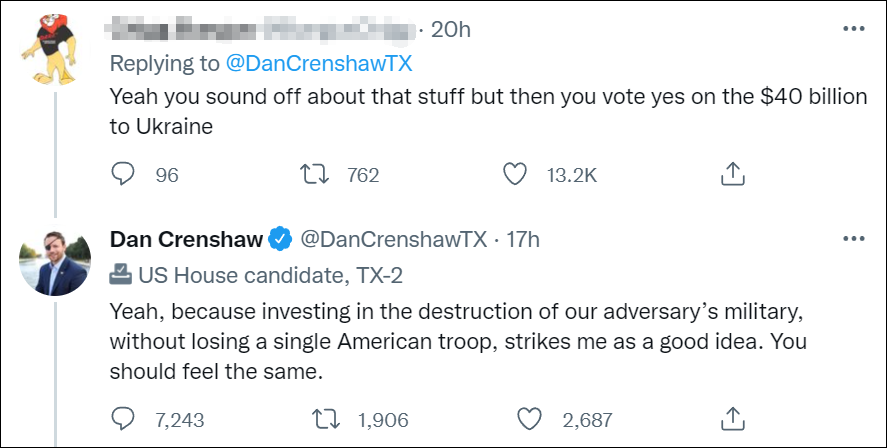Retweet the tweet with 1,906 retweets
Image resolution: width=887 pixels, height=448 pixels.
pyautogui.click(x=324, y=418)
